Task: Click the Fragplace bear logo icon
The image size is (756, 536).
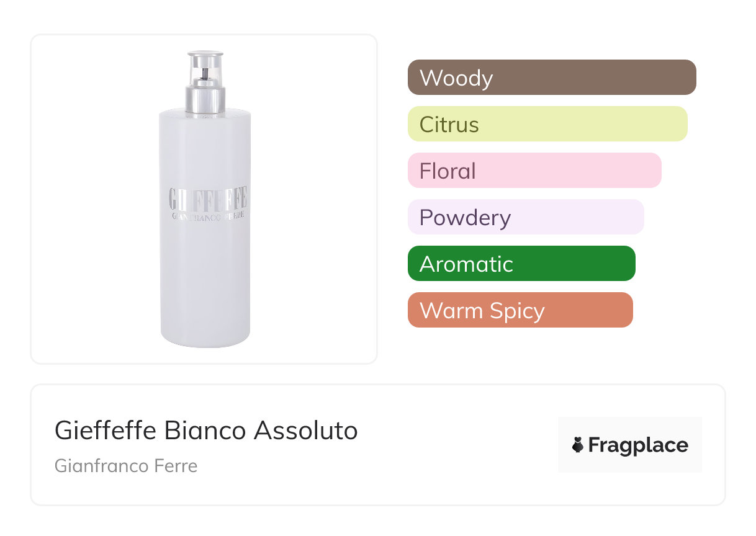Action: 578,445
